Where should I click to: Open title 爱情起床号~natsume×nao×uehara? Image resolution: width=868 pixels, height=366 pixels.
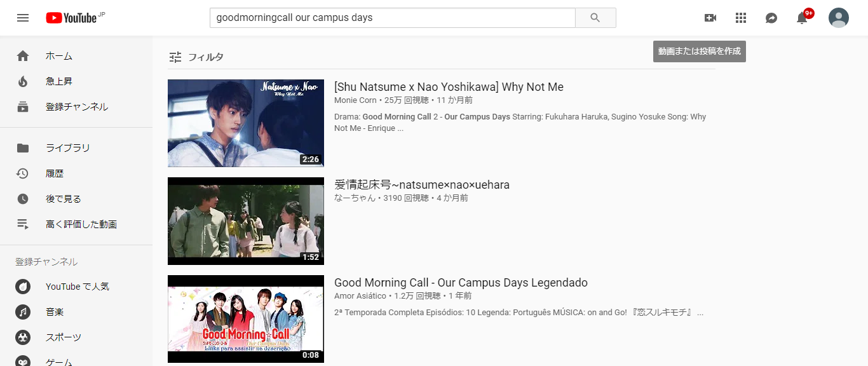coord(422,185)
